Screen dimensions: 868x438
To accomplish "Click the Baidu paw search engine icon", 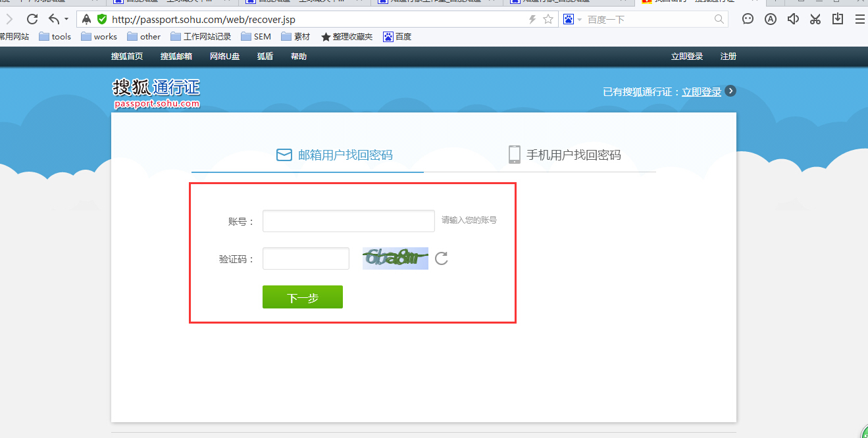I will (x=569, y=19).
